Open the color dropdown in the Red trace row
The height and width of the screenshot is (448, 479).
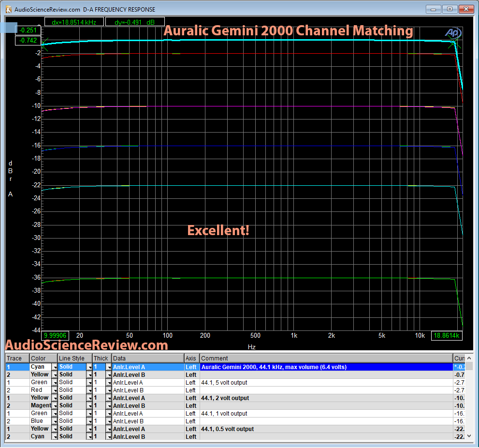click(x=55, y=390)
